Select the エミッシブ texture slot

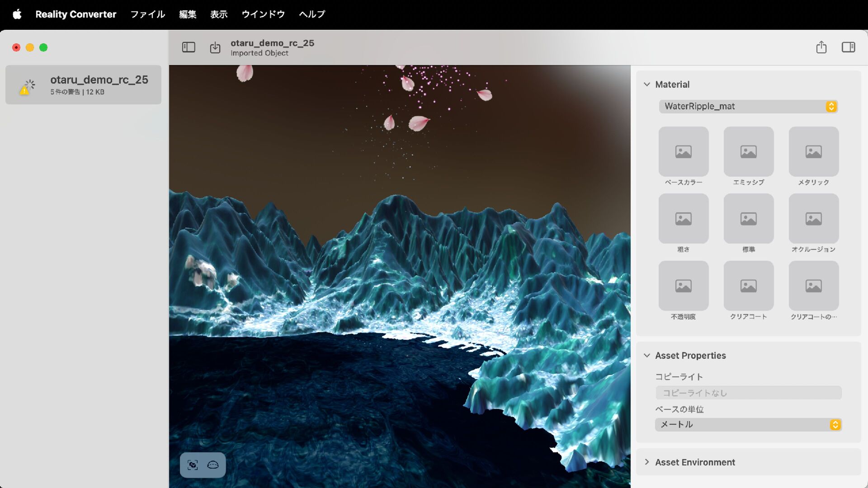point(748,152)
